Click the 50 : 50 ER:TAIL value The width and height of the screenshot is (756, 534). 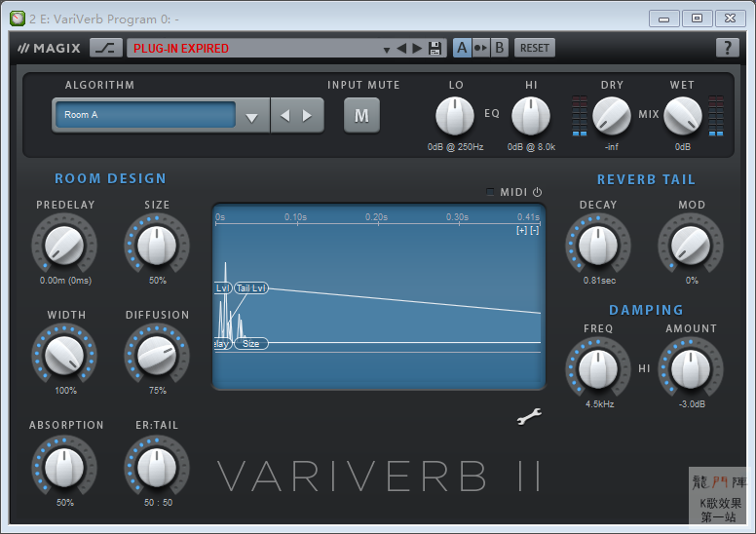point(158,502)
